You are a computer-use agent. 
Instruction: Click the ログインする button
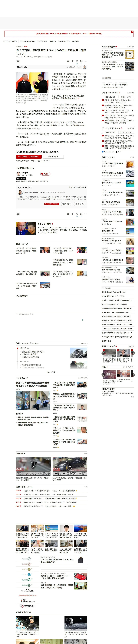pos(53,157)
